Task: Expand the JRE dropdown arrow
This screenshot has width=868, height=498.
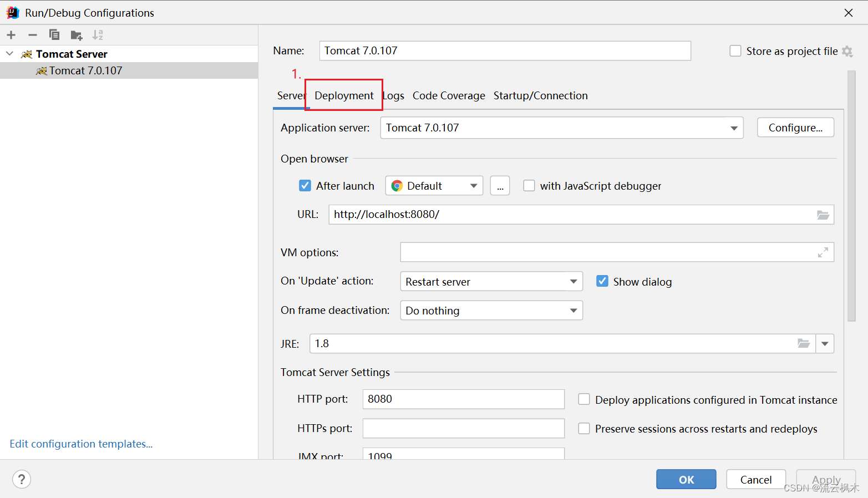Action: pos(825,343)
